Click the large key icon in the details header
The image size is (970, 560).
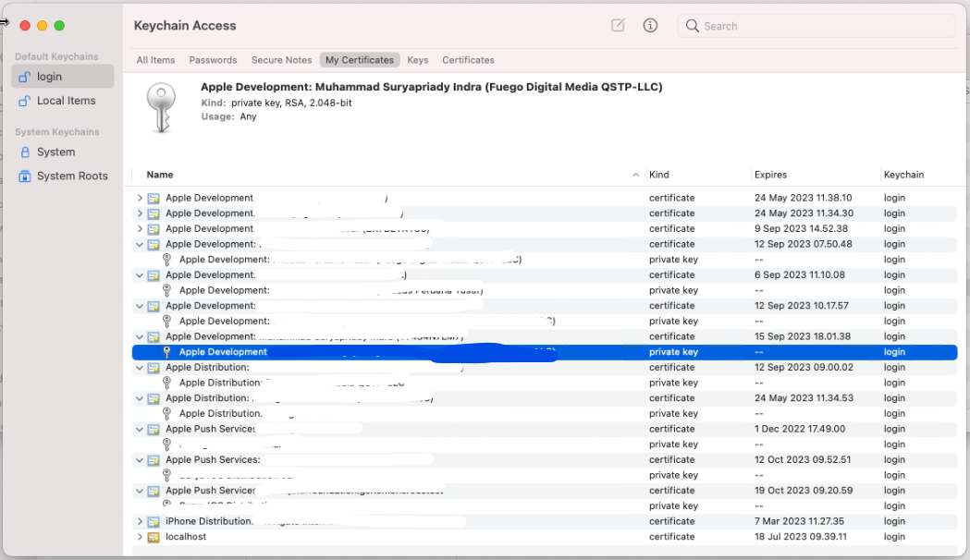tap(163, 107)
